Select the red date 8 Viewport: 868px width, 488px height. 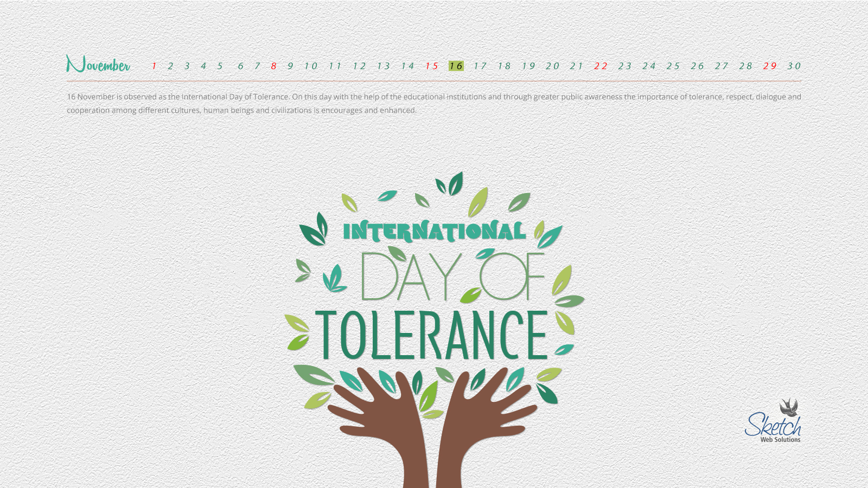(274, 66)
